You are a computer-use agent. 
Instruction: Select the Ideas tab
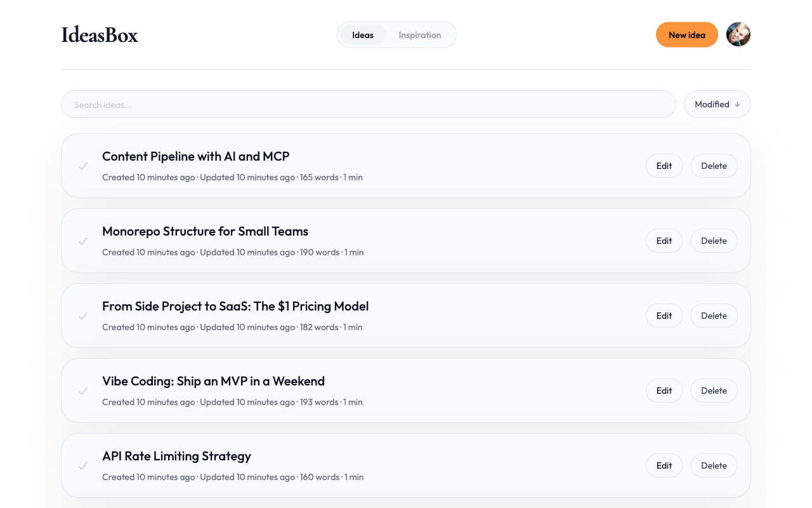coord(363,35)
